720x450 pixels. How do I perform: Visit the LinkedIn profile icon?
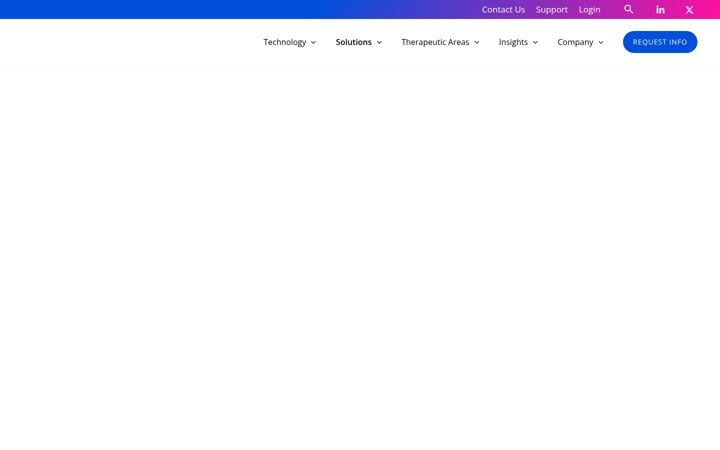tap(660, 10)
